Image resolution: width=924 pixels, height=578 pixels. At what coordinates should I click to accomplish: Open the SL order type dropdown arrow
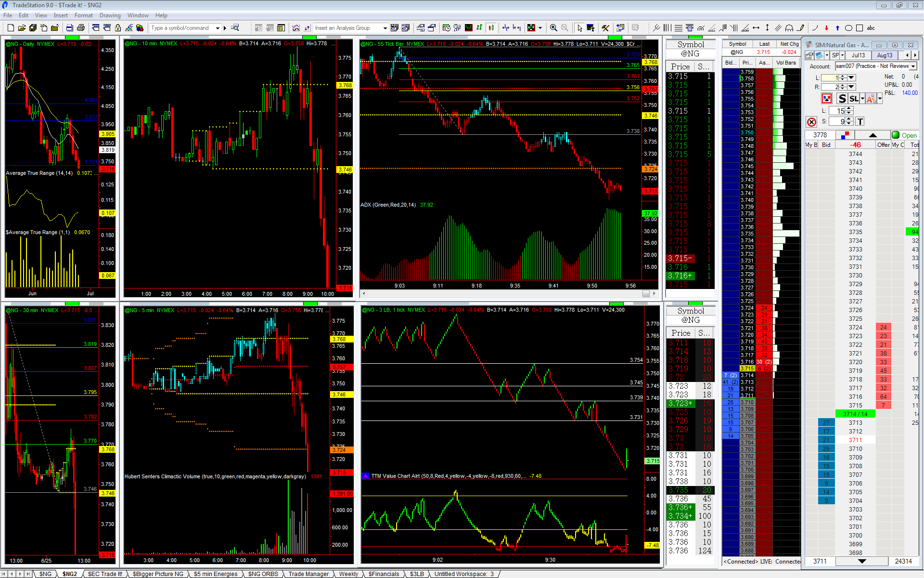pos(862,99)
